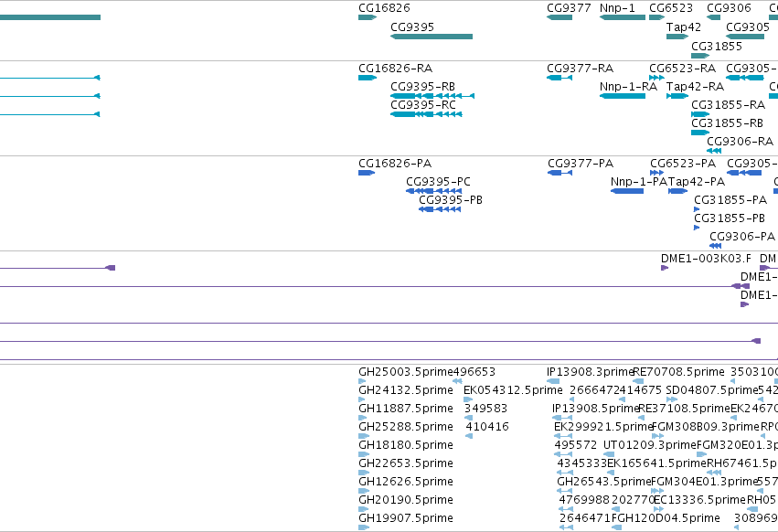Click the 2646471 EST

click(x=566, y=527)
